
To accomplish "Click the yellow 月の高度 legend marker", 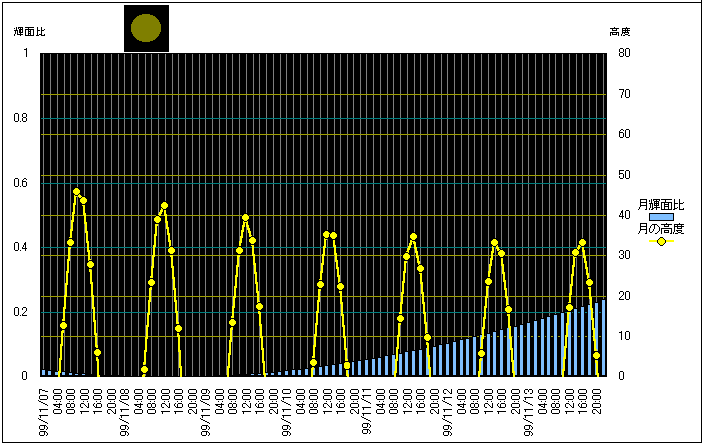I will click(x=660, y=241).
